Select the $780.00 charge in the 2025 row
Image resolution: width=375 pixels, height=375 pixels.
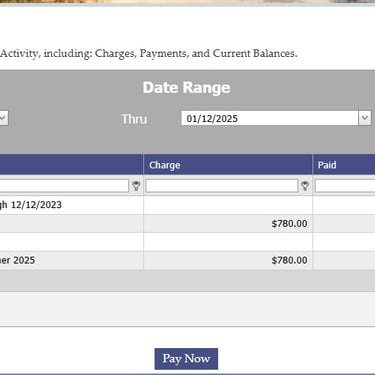(228, 260)
